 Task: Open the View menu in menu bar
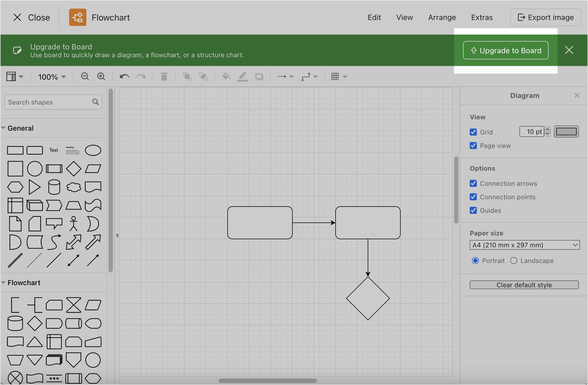coord(404,17)
